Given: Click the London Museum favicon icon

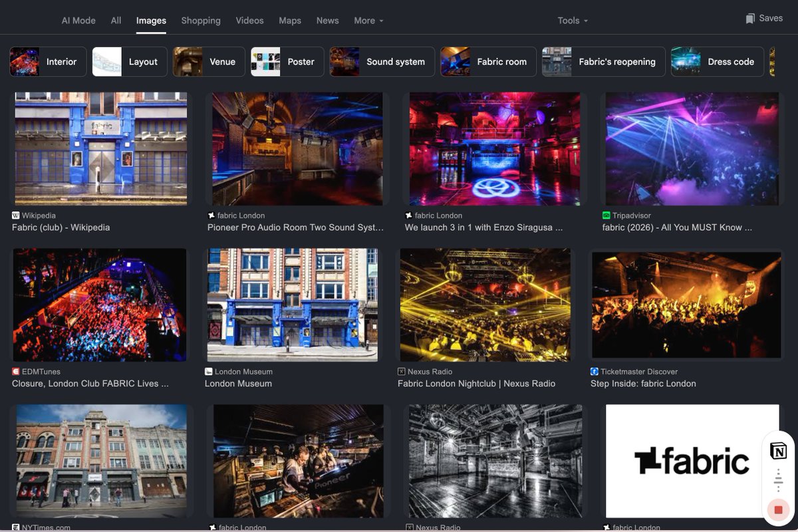Looking at the screenshot, I should coord(209,372).
